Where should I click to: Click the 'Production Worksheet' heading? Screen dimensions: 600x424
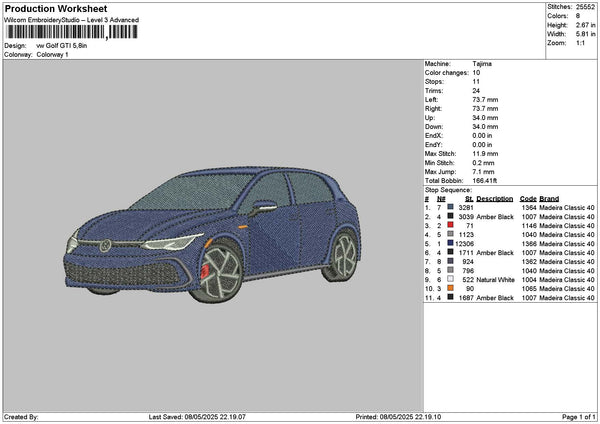[56, 8]
